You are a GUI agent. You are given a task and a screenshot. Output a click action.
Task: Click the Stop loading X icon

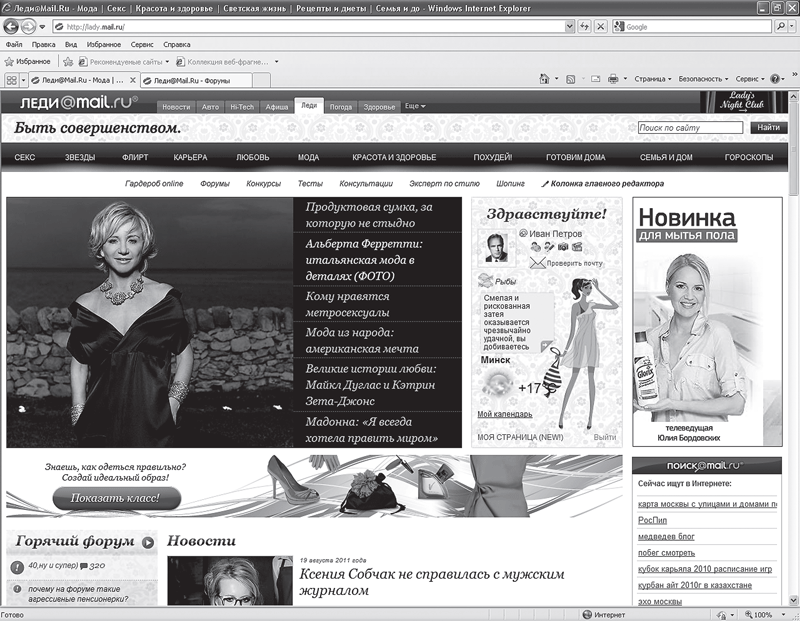tap(601, 27)
